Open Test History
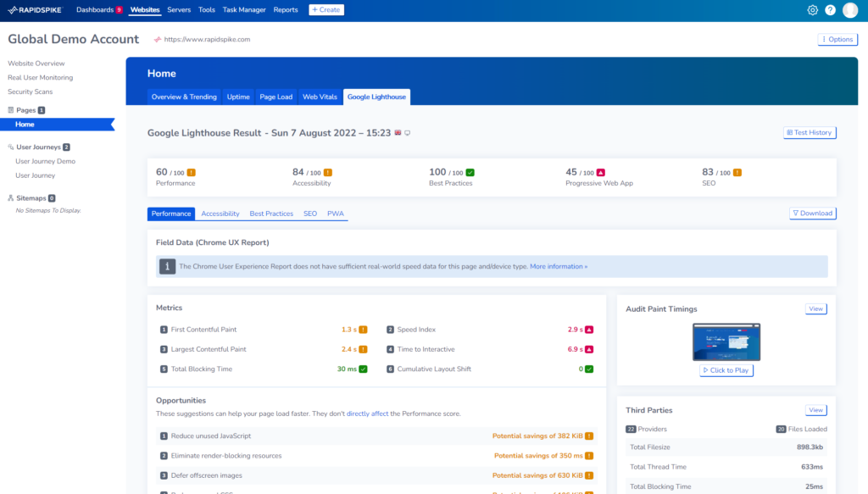Viewport: 868px width, 494px height. coord(810,133)
